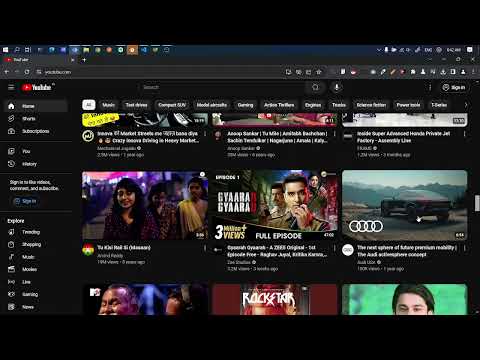Open Gaming under Explore in sidebar
This screenshot has width=480, height=360.
pos(36,294)
